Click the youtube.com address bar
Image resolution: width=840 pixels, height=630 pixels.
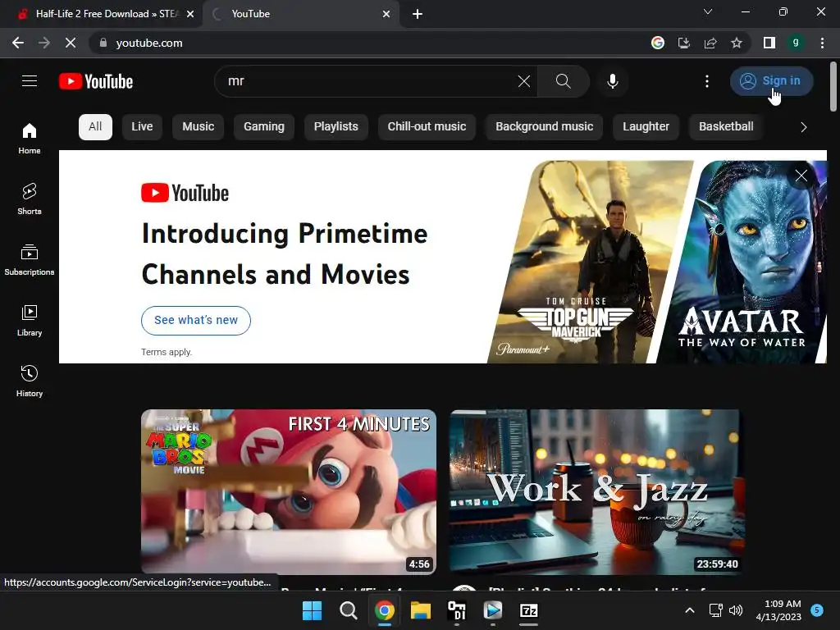click(x=370, y=43)
